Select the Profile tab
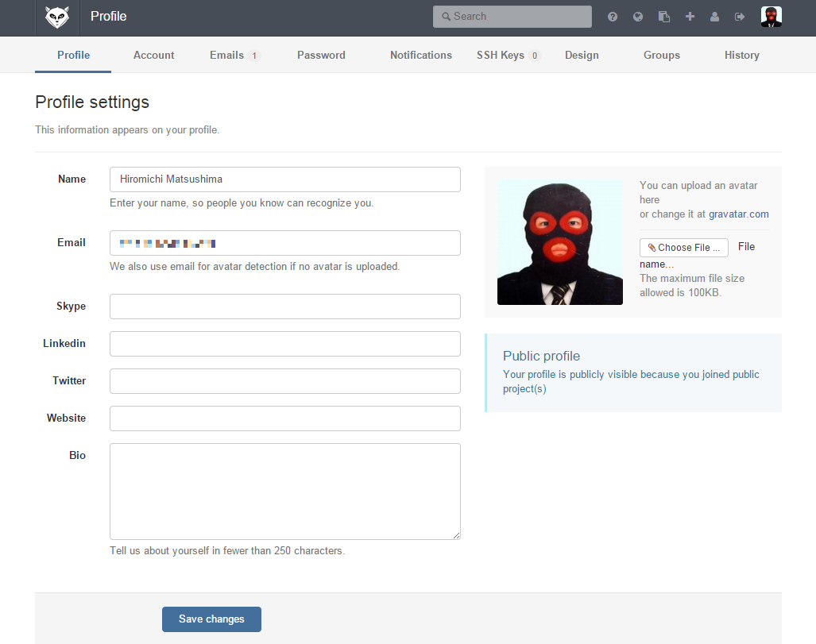816x644 pixels. (x=73, y=55)
